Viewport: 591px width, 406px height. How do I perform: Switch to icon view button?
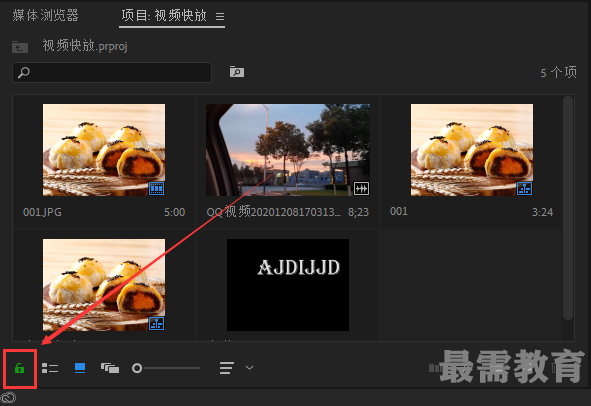click(x=80, y=368)
